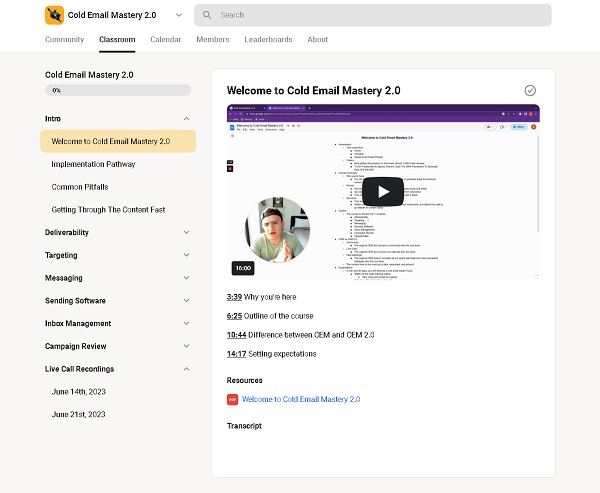
Task: Jump to 10:44 timestamp
Action: pos(236,335)
